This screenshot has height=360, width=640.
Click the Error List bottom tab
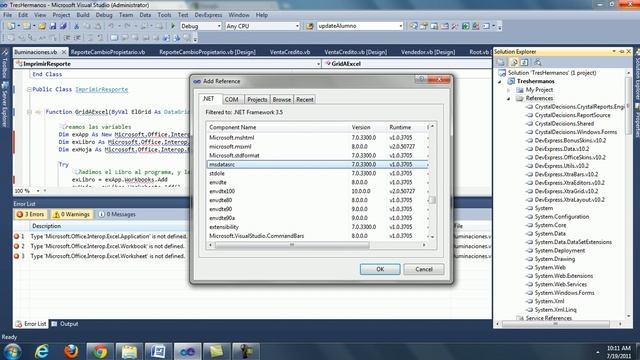[31, 324]
